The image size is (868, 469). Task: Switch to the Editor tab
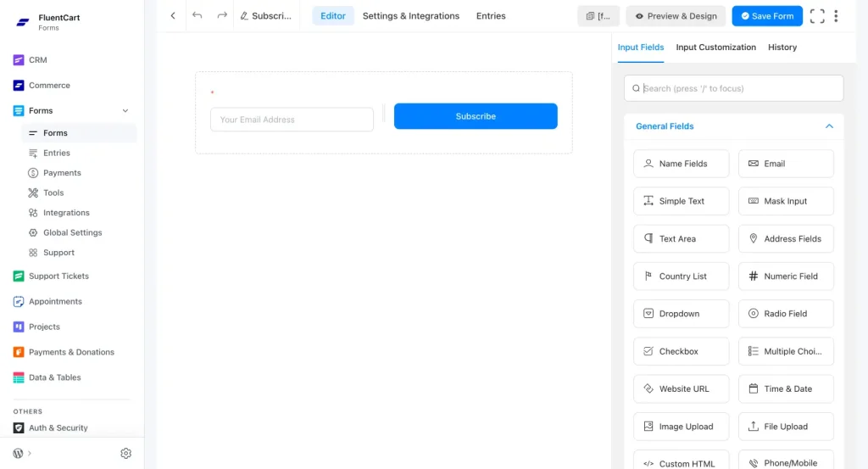pyautogui.click(x=332, y=16)
